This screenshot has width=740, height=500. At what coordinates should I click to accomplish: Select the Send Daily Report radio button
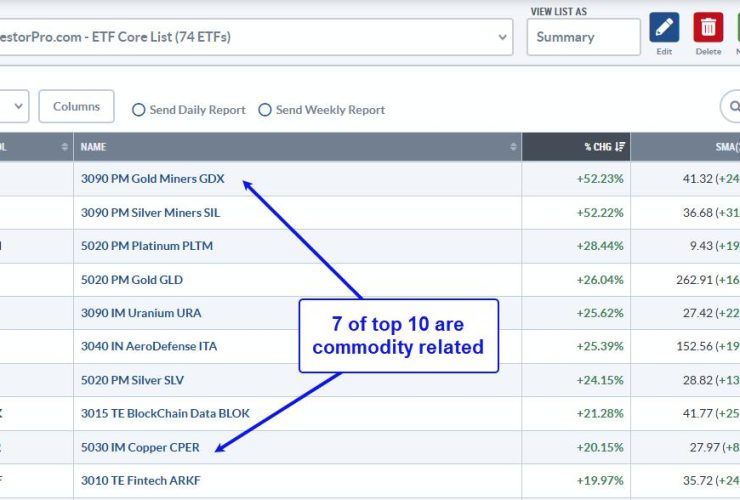click(x=138, y=110)
